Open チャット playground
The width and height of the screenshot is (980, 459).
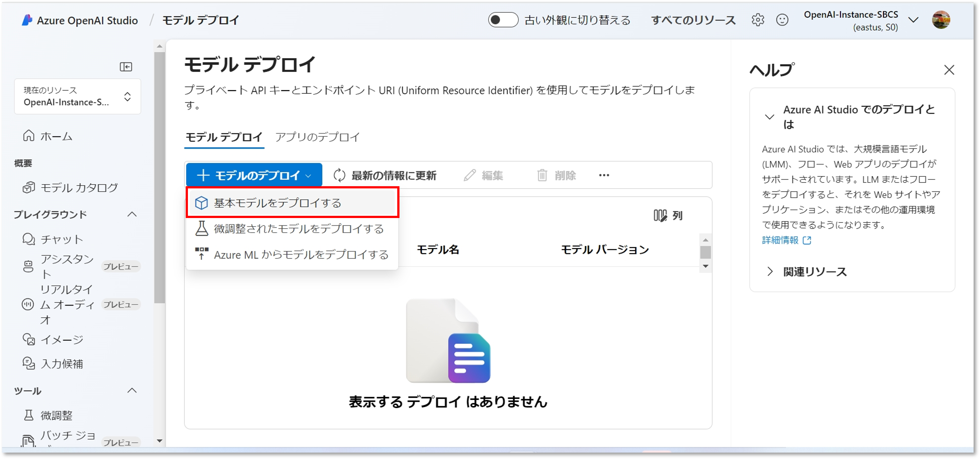53,239
